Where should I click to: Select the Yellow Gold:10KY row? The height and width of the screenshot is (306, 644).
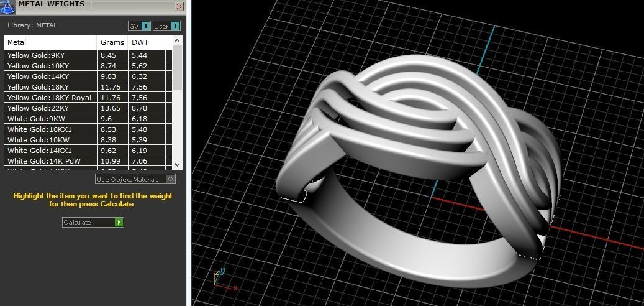tap(88, 66)
